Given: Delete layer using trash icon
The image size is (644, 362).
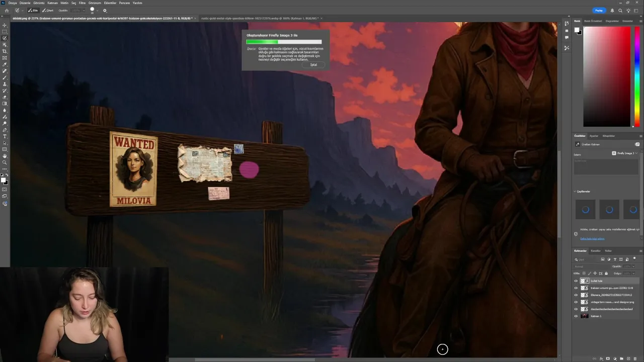Looking at the screenshot, I should [635, 358].
